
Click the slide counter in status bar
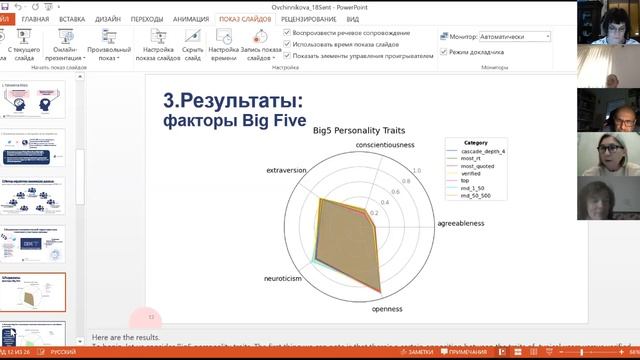pos(16,352)
